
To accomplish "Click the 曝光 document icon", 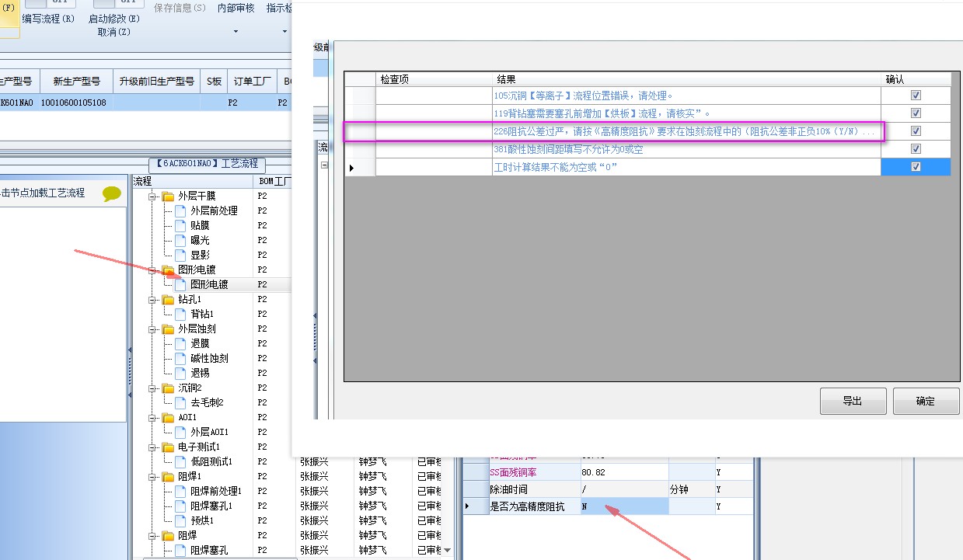I will click(x=181, y=241).
